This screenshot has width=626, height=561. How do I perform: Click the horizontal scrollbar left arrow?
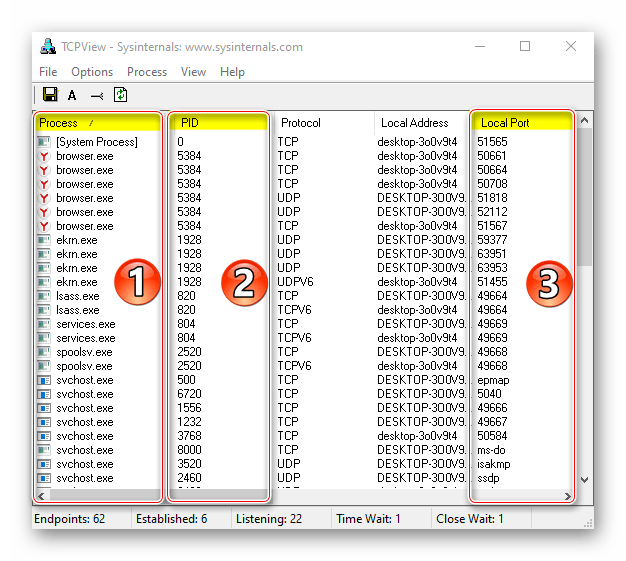41,496
